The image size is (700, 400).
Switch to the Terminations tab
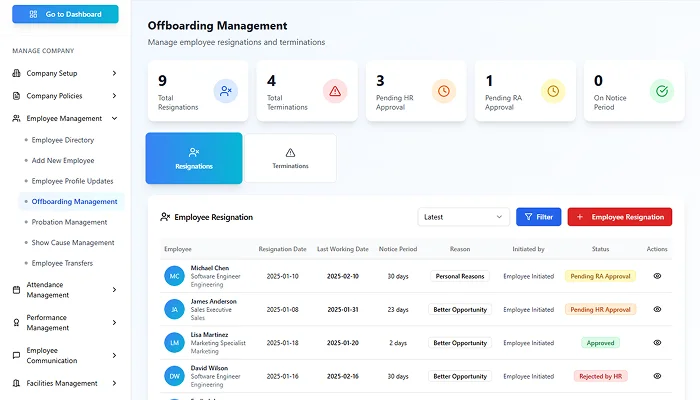click(290, 158)
